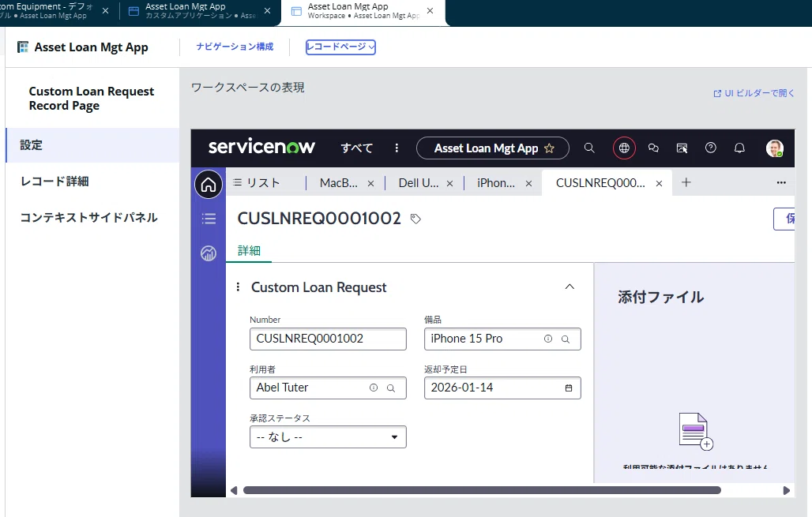Click the scrollbar left arrow
Viewport: 812px width, 517px height.
[234, 490]
